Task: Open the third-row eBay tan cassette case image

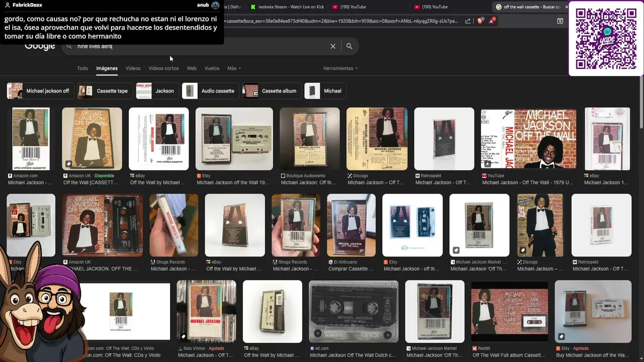Action: coord(272,312)
